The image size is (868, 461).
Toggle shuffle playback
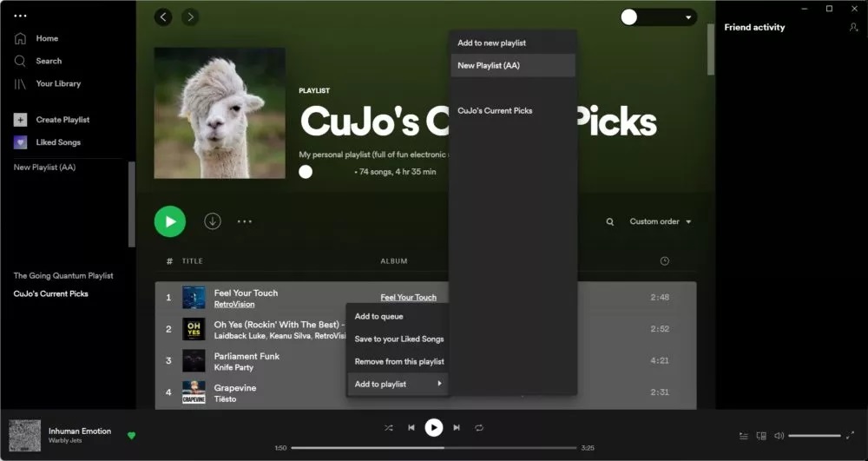click(389, 427)
